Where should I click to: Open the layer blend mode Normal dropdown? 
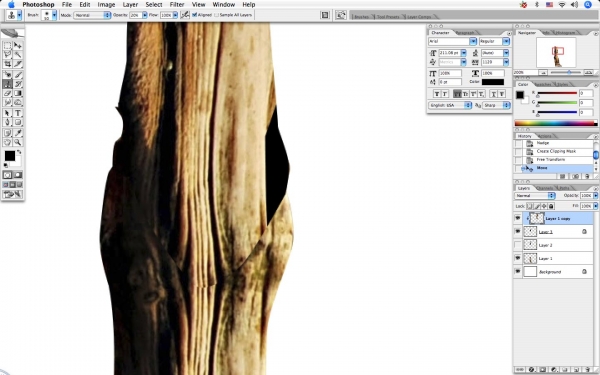(535, 196)
